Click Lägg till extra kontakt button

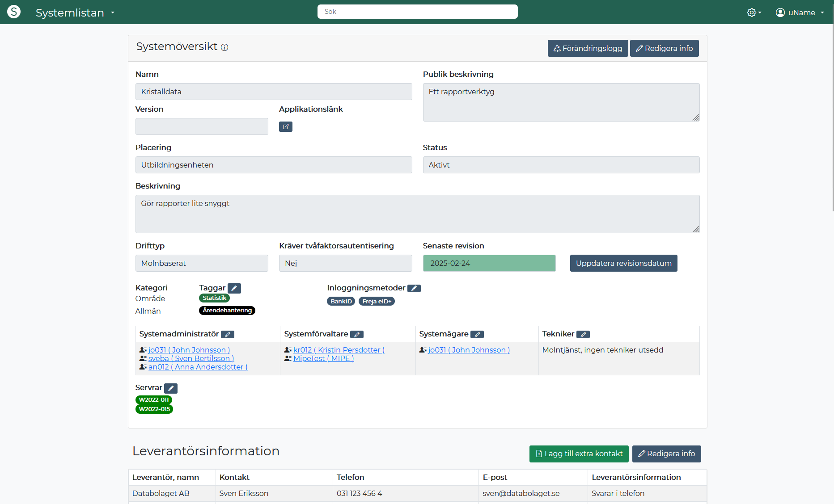pyautogui.click(x=579, y=454)
